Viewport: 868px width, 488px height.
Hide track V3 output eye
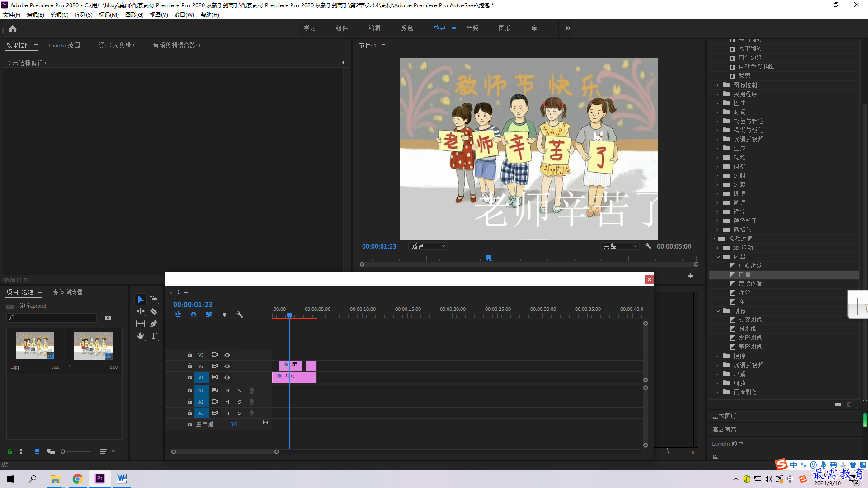[x=227, y=355]
